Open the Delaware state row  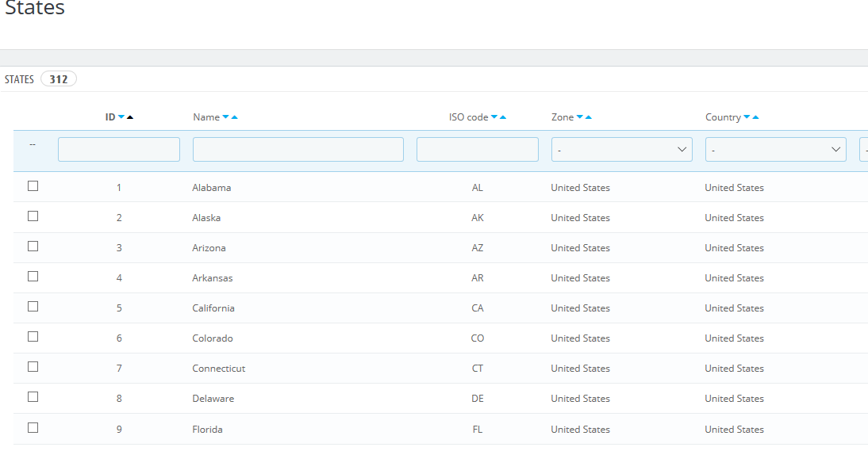click(213, 399)
